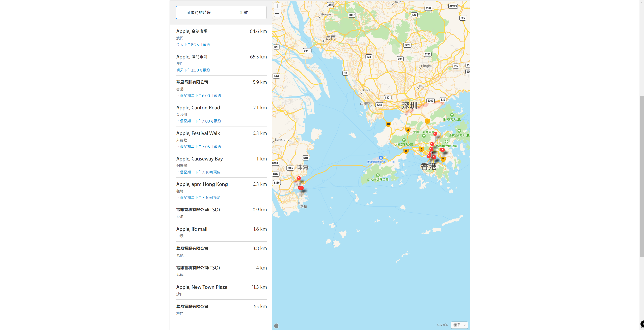Image resolution: width=644 pixels, height=330 pixels.
Task: Select the Apple, ifc mall store
Action: pos(222,232)
